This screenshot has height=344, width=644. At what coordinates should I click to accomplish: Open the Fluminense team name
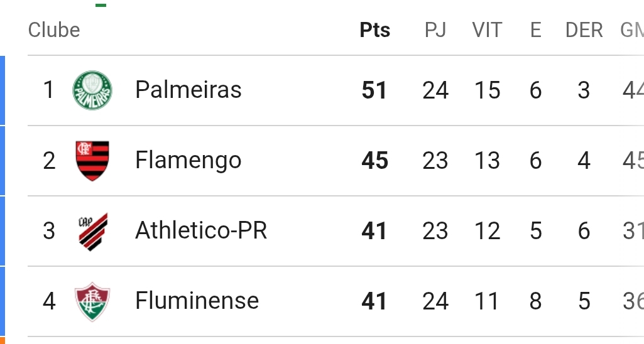click(197, 301)
